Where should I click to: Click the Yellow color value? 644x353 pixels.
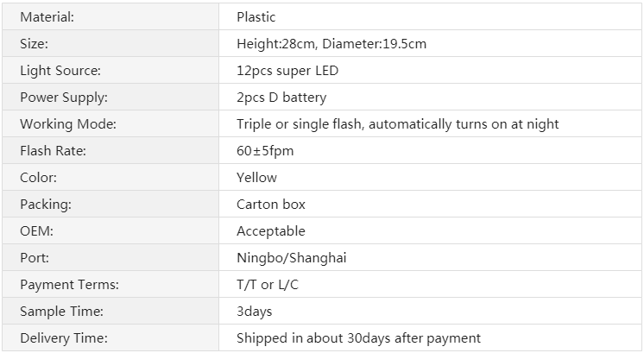[x=256, y=178]
